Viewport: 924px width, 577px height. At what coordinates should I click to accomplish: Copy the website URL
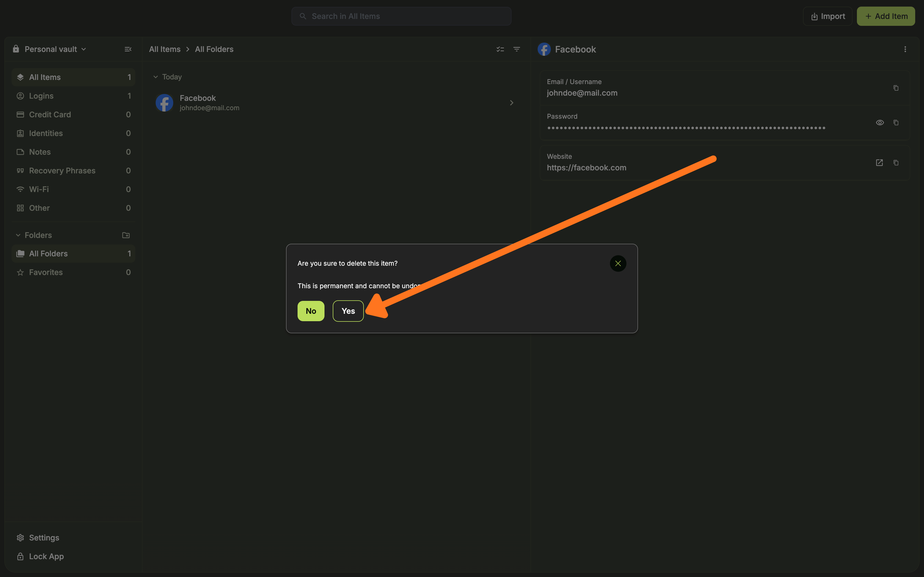click(896, 163)
